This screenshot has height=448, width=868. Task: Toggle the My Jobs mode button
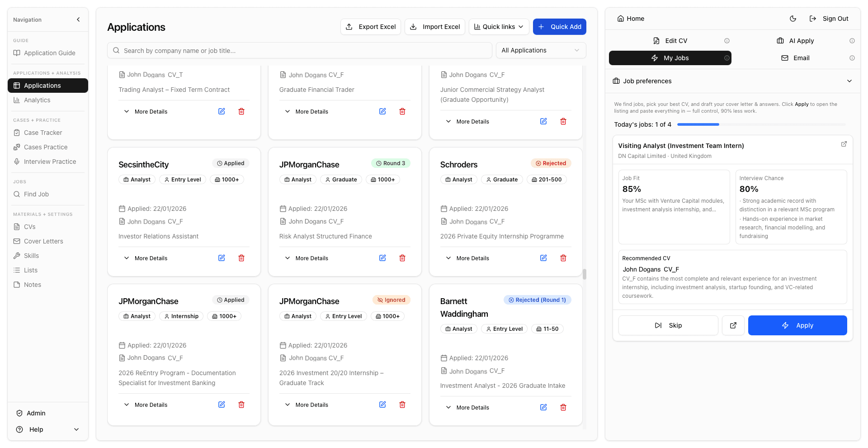tap(670, 58)
